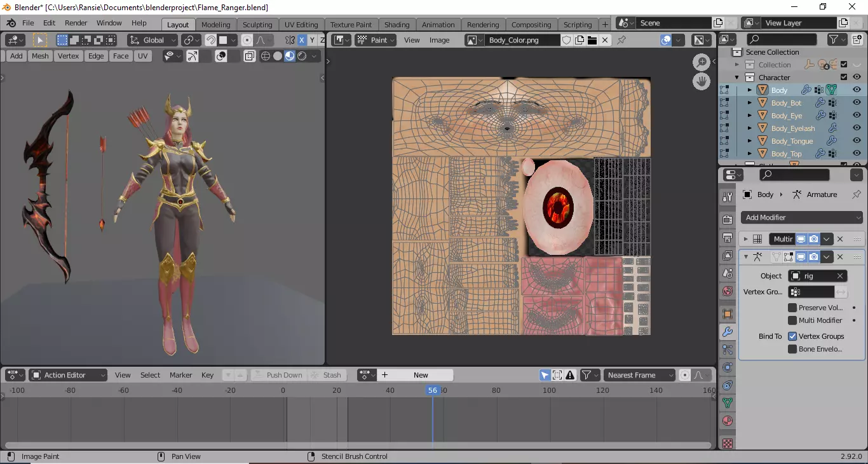The height and width of the screenshot is (464, 868).
Task: Open the outliner filter dropdown
Action: pyautogui.click(x=837, y=39)
